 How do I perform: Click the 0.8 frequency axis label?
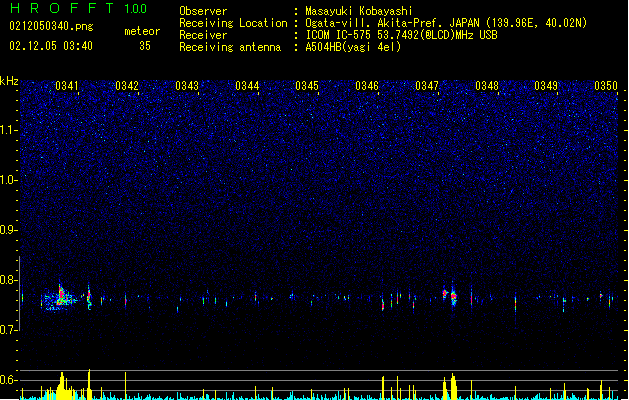point(9,280)
